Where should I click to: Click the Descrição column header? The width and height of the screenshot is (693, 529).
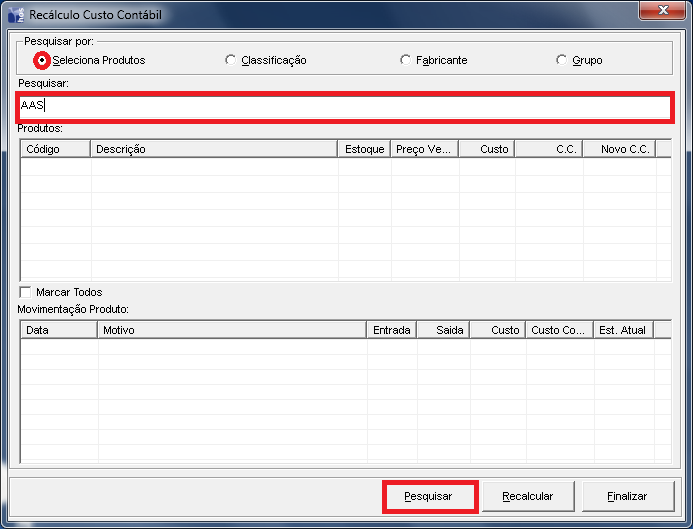[214, 149]
